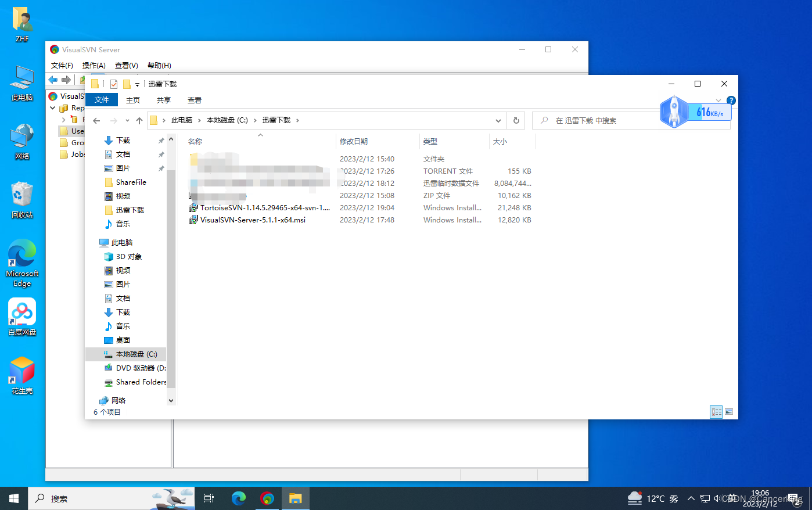The height and width of the screenshot is (510, 812).
Task: Open Explorer help via the blue question icon
Action: pos(731,100)
